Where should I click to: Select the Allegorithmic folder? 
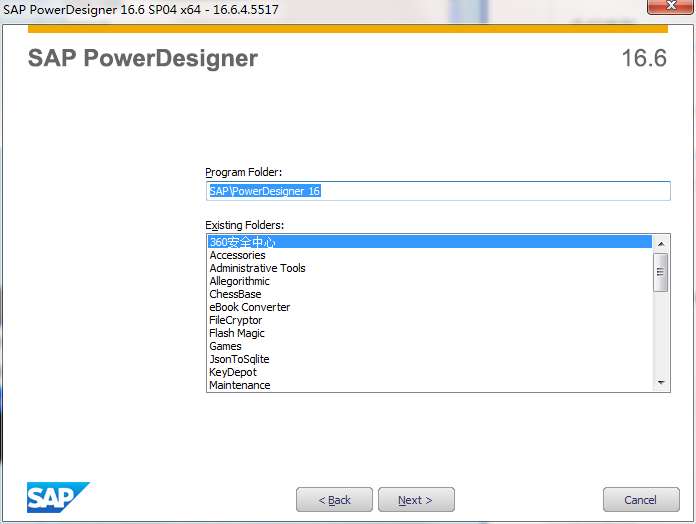tap(239, 281)
